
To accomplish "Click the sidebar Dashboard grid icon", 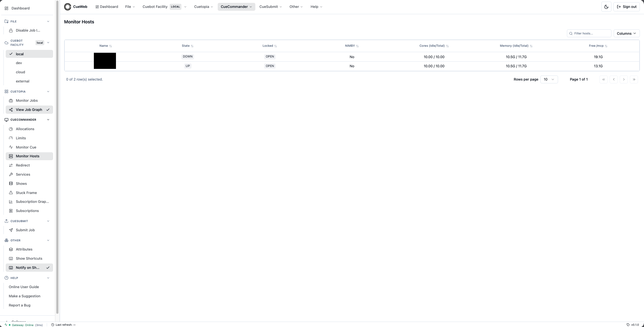I will coord(6,8).
